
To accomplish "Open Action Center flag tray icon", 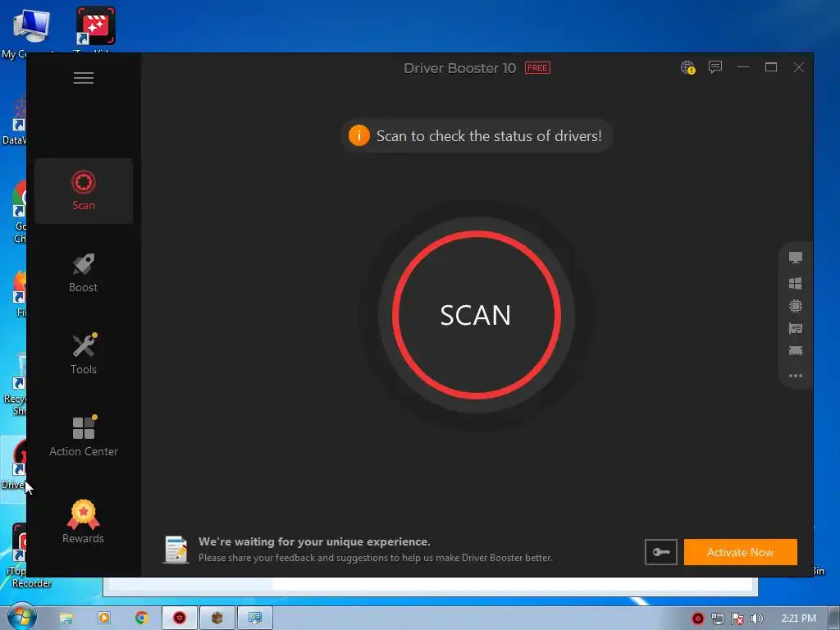I will point(737,619).
